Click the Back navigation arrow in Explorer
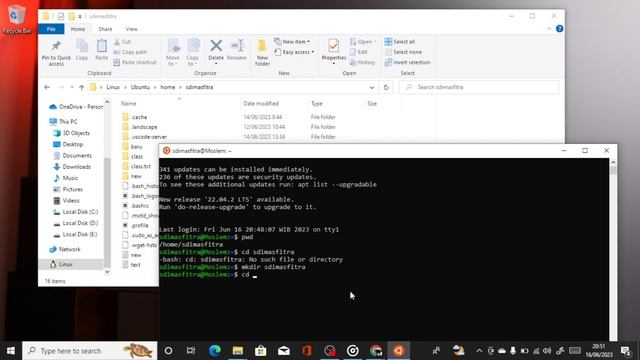The height and width of the screenshot is (360, 640). (x=47, y=87)
